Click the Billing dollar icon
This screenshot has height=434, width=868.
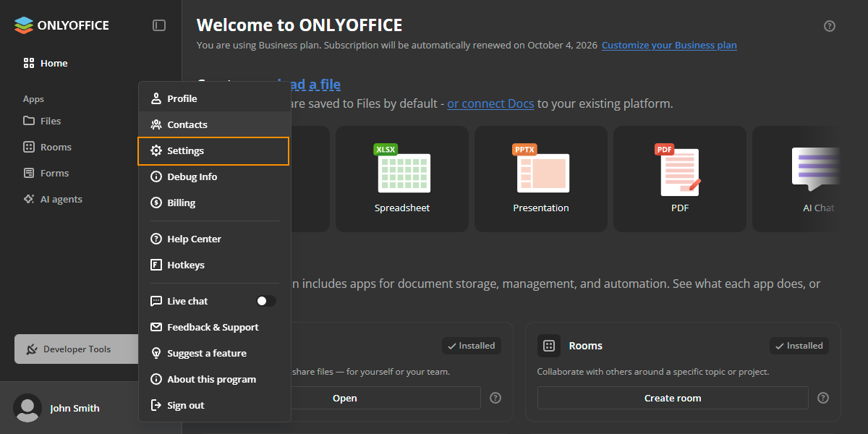coord(156,203)
